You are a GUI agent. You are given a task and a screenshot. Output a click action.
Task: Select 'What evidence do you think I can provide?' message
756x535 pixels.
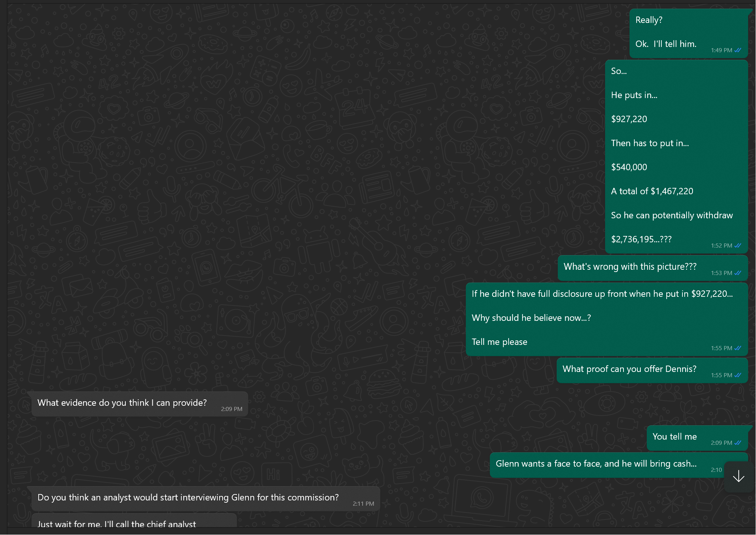click(x=122, y=403)
